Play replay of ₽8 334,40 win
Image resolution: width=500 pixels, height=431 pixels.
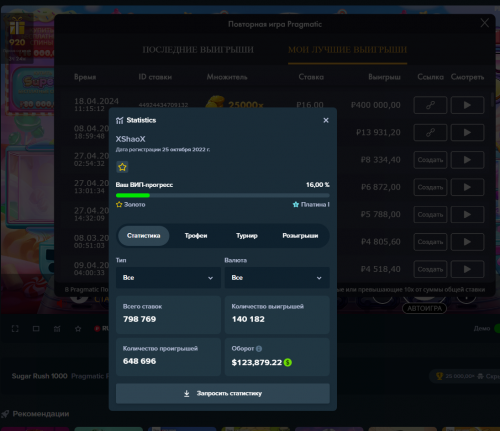(x=467, y=160)
